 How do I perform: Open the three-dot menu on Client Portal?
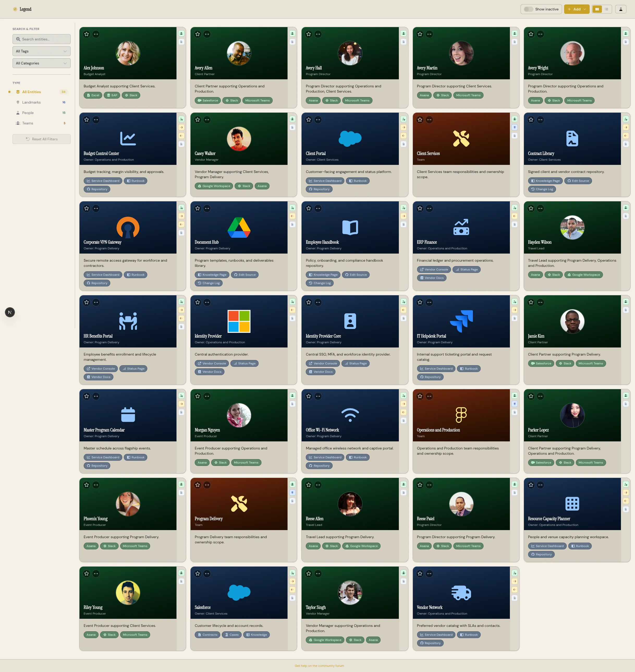click(318, 120)
